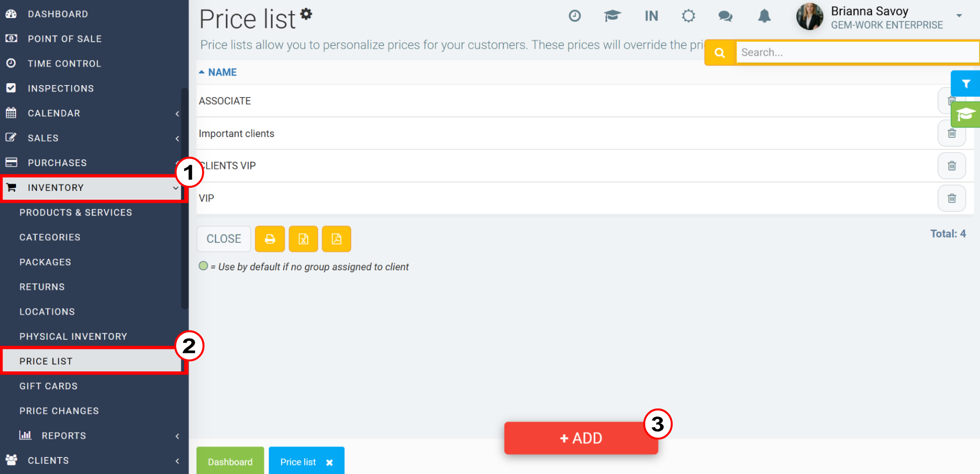Open the settings cog in top bar
Screen dimensions: 980x474
(688, 16)
